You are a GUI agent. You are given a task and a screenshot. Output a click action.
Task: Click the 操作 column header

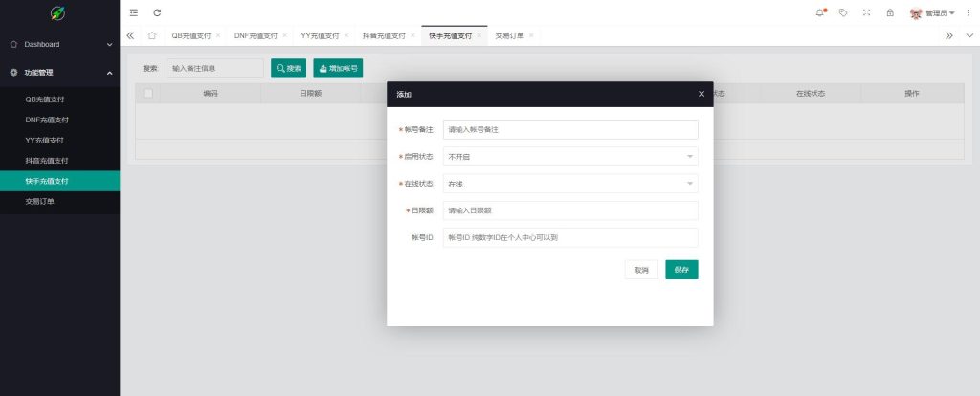(x=912, y=93)
